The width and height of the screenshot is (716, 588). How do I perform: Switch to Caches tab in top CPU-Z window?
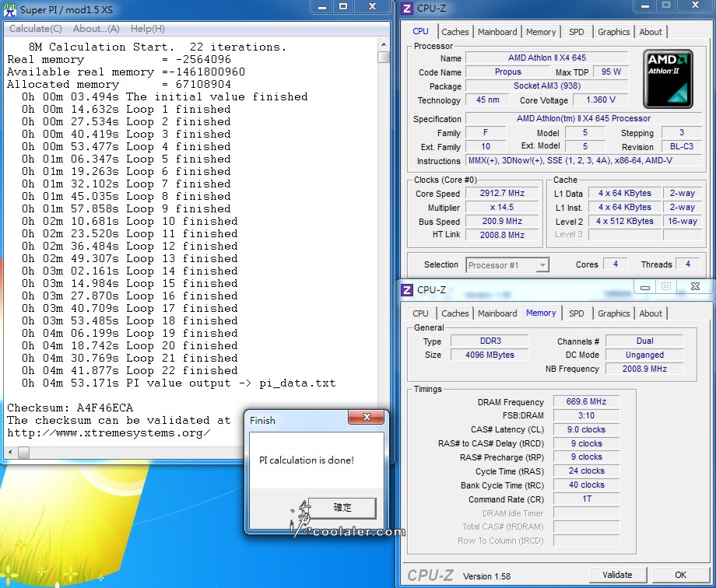[x=455, y=32]
